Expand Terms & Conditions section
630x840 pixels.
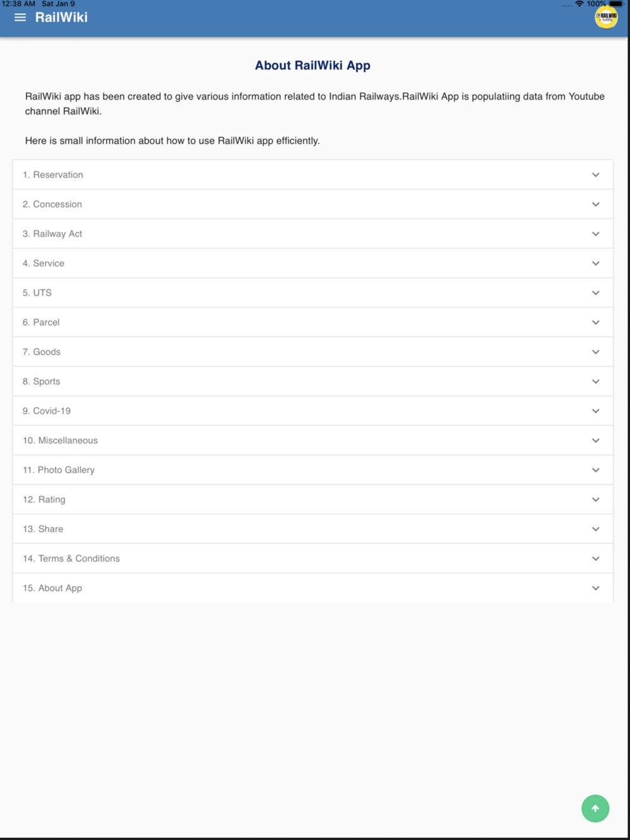point(312,559)
